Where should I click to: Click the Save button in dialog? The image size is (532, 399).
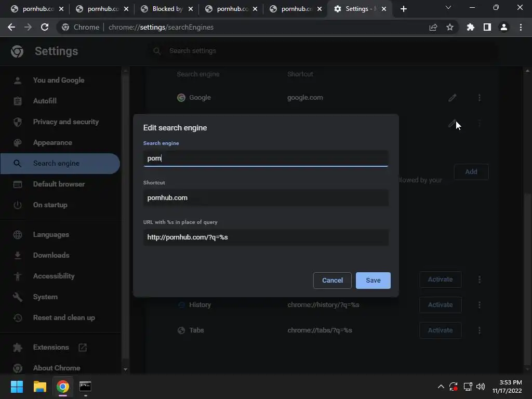pyautogui.click(x=373, y=280)
